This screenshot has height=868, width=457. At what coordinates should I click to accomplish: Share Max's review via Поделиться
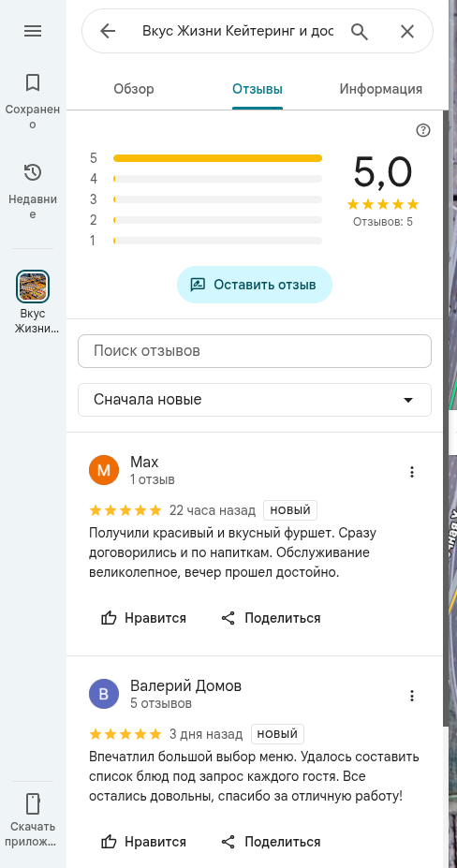(271, 618)
